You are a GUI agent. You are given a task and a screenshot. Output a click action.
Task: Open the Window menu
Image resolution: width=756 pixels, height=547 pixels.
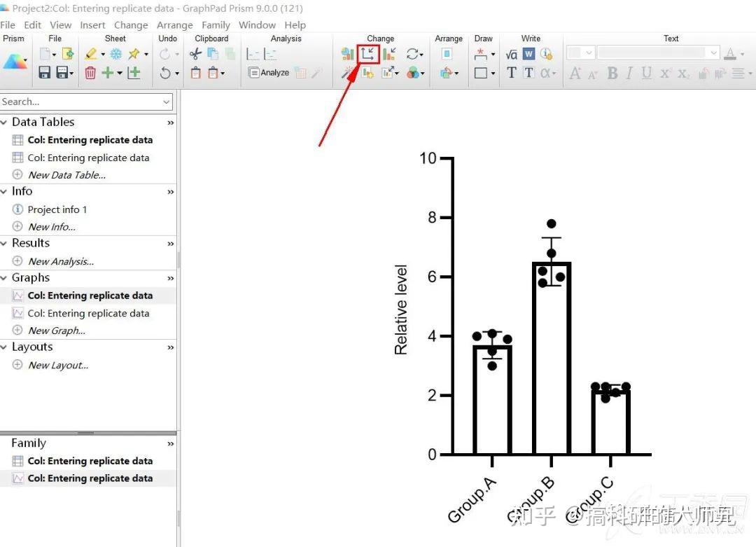pos(257,25)
